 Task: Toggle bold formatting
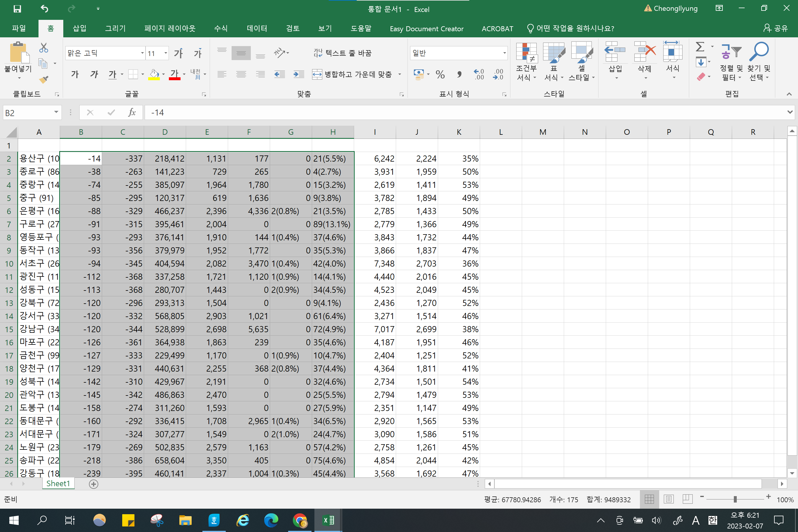pos(75,74)
